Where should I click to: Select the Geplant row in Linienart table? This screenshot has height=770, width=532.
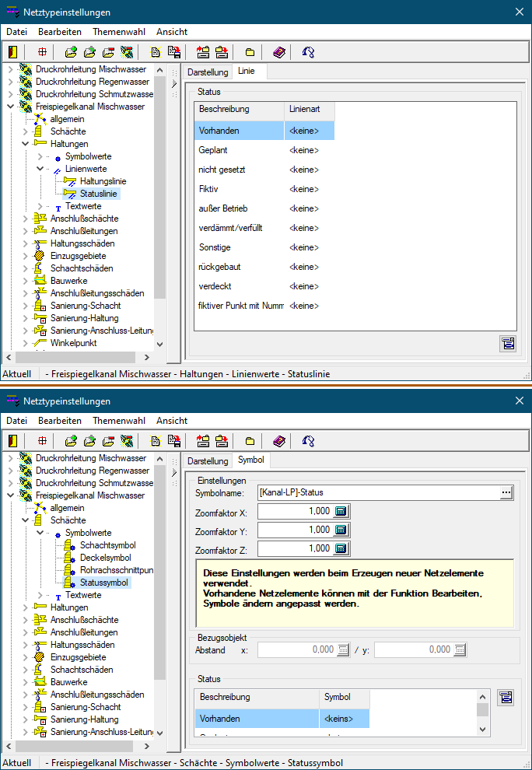coord(237,150)
